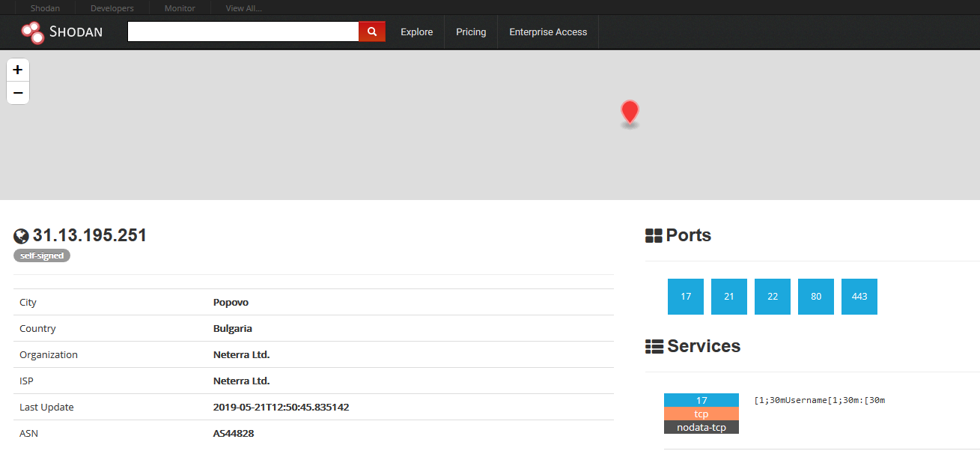Screen dimensions: 980x451
Task: Click the Ports section grid icon
Action: [654, 236]
